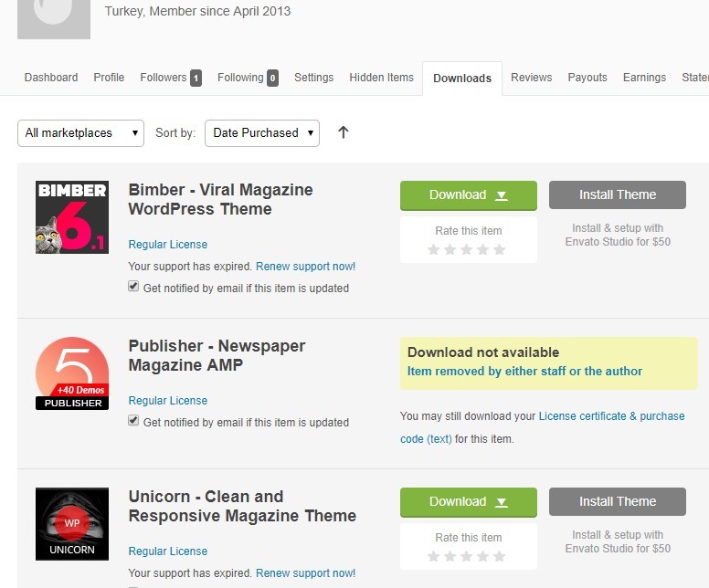
Task: Click 'Download not available' notice text
Action: [x=483, y=352]
